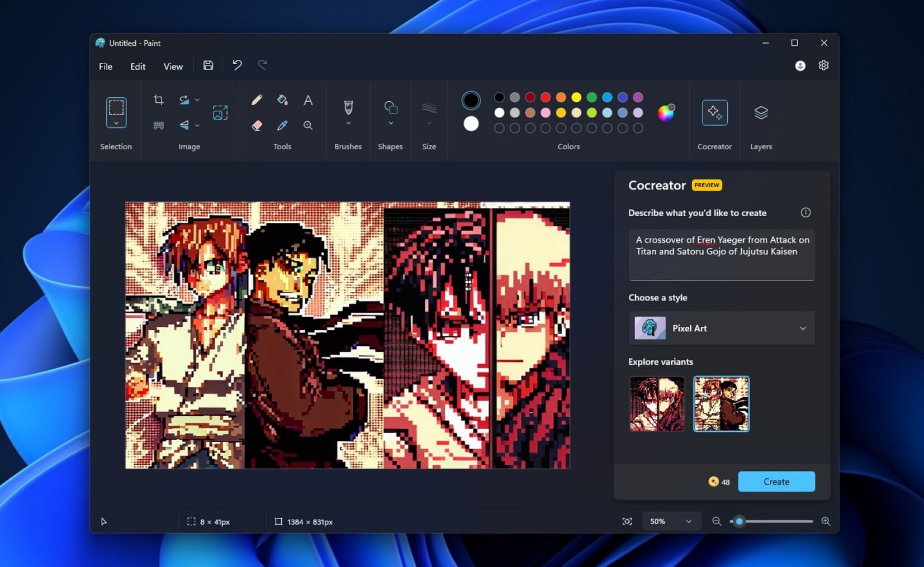Select the Pencil tool
The width and height of the screenshot is (924, 567).
(256, 99)
